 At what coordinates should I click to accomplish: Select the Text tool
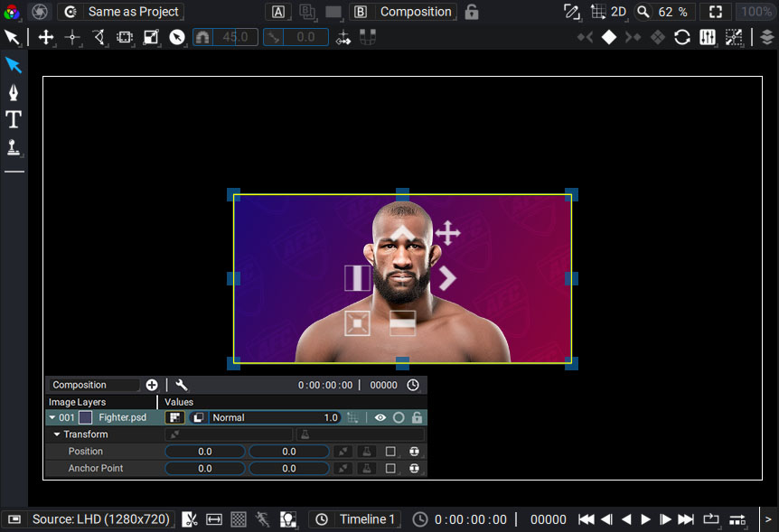pyautogui.click(x=14, y=119)
